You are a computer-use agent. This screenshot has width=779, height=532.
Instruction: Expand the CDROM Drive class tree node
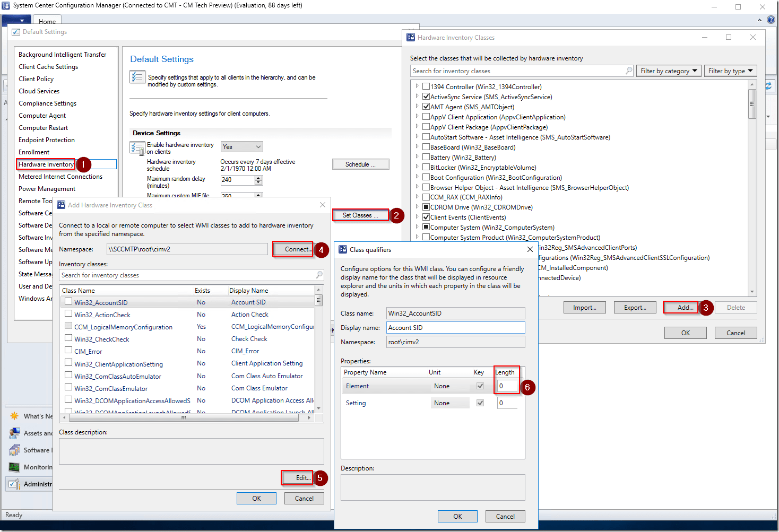(417, 207)
